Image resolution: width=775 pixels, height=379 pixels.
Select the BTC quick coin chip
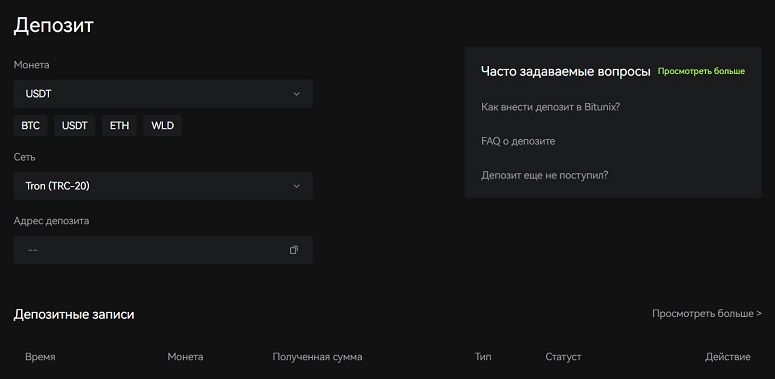(30, 126)
